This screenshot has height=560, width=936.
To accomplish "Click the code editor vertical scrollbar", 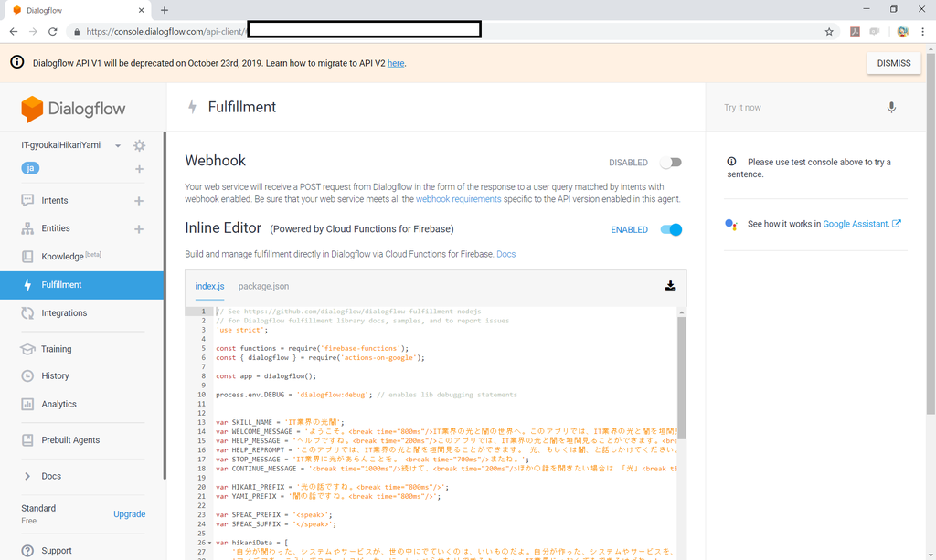I will [681, 377].
